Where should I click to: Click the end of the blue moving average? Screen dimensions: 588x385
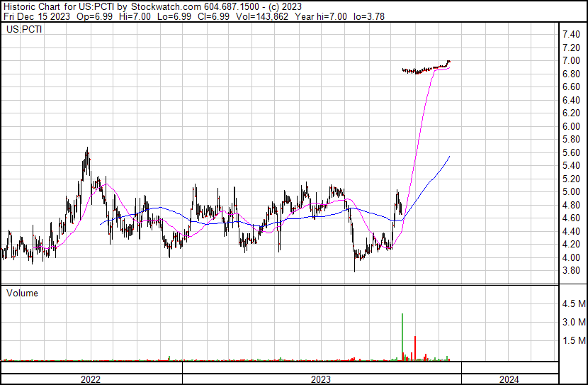pos(449,157)
